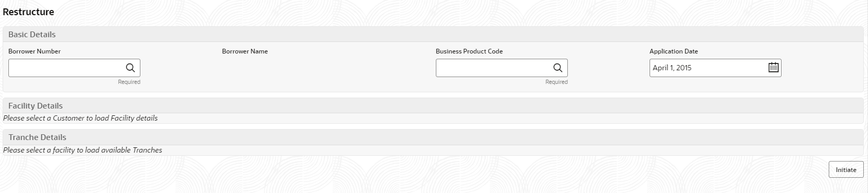Viewport: 868px width, 193px height.
Task: Collapse the Basic Details section header
Action: pos(433,34)
